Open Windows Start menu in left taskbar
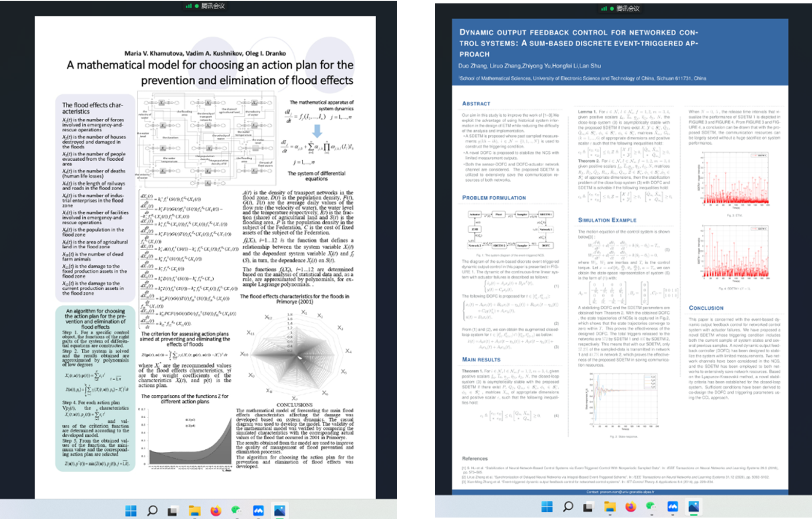Screen dimensions: 812x519 coord(131,511)
